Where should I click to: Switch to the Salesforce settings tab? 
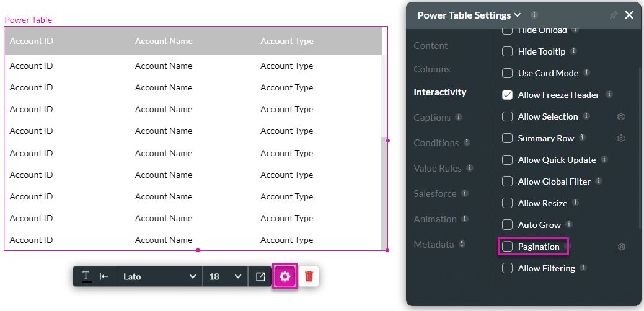point(435,194)
